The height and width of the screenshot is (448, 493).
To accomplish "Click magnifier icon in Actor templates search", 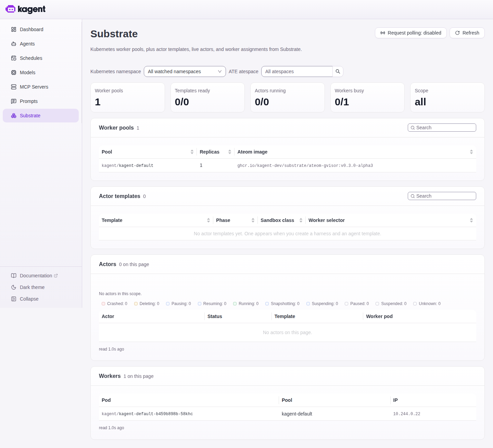I will pos(413,196).
